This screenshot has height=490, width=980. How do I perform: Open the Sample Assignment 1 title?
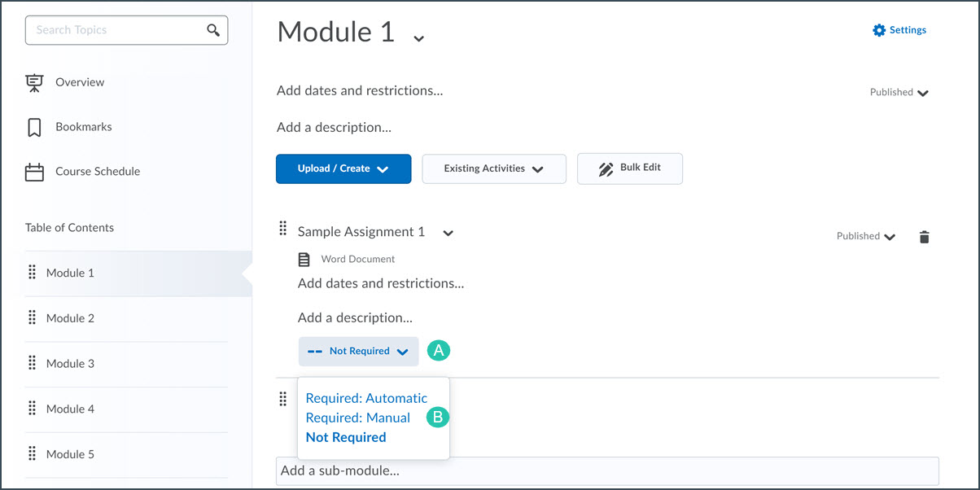(361, 232)
